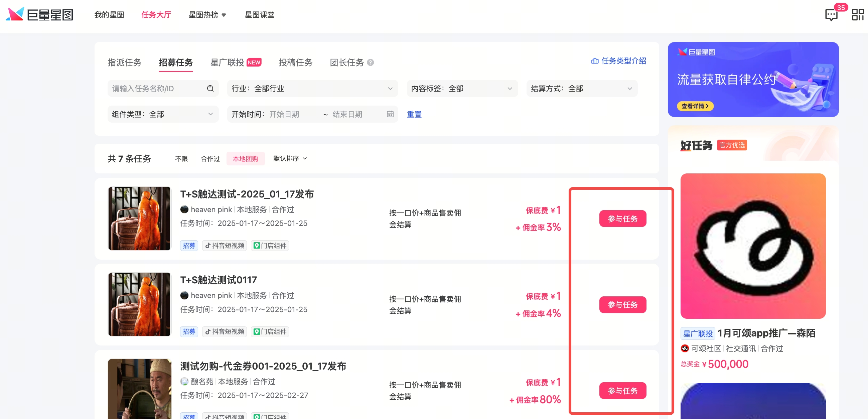Click 查看详情 on the 流量获取自律公约 banner
868x419 pixels.
pos(695,106)
